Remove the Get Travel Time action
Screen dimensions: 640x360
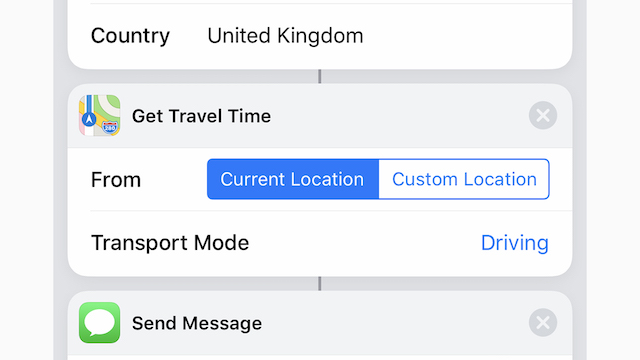[543, 116]
